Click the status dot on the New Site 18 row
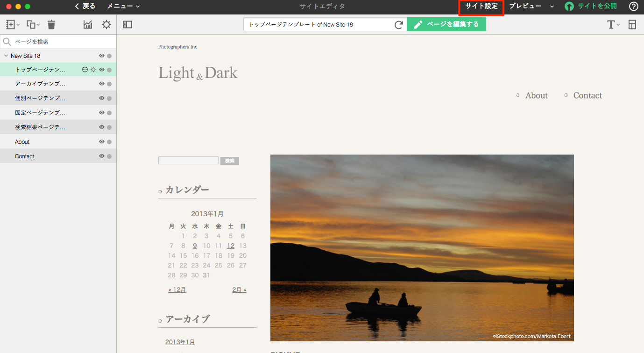 pos(109,56)
